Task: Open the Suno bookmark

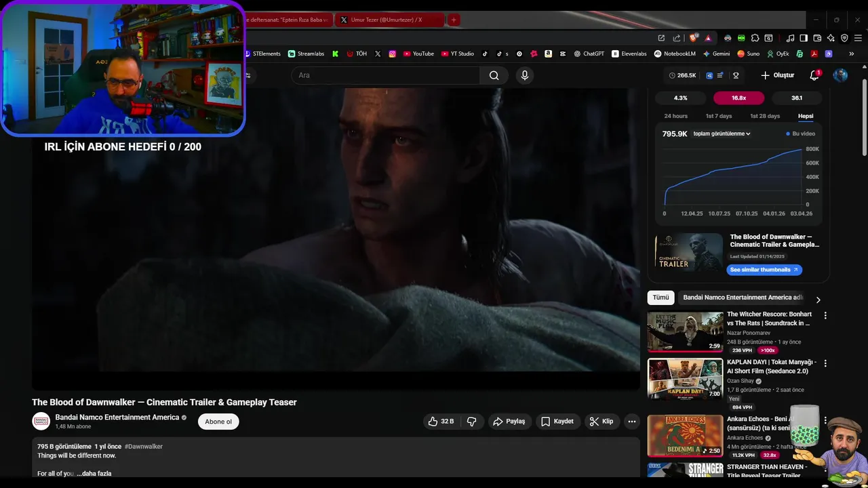Action: coord(749,54)
